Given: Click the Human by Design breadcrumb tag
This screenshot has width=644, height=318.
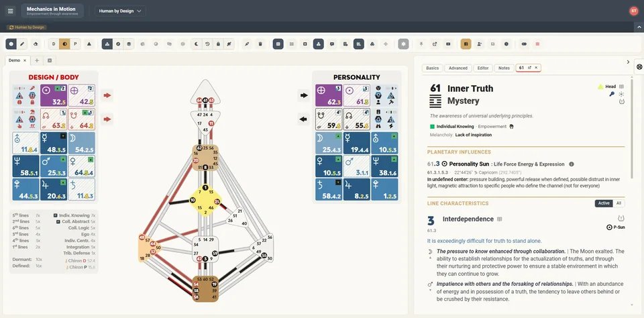Looking at the screenshot, I should [x=27, y=28].
